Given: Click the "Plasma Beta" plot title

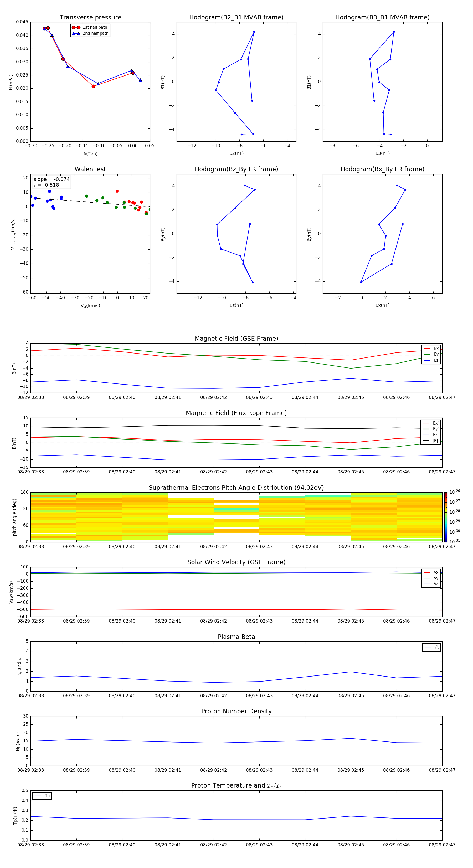Looking at the screenshot, I should pos(236,637).
